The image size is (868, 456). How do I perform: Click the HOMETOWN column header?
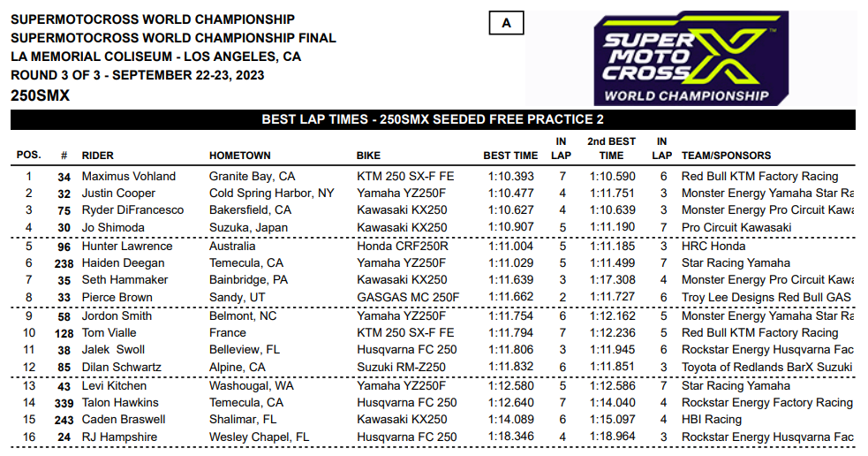click(x=239, y=156)
